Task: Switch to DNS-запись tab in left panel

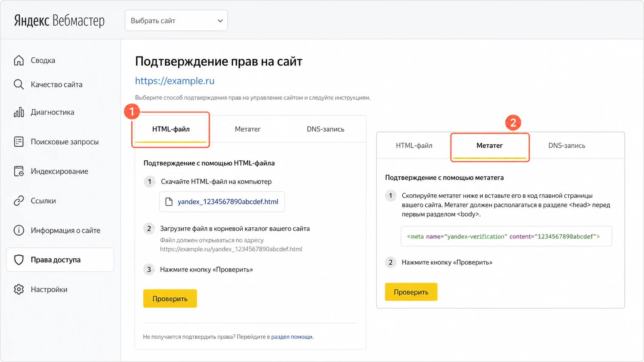Action: tap(325, 129)
